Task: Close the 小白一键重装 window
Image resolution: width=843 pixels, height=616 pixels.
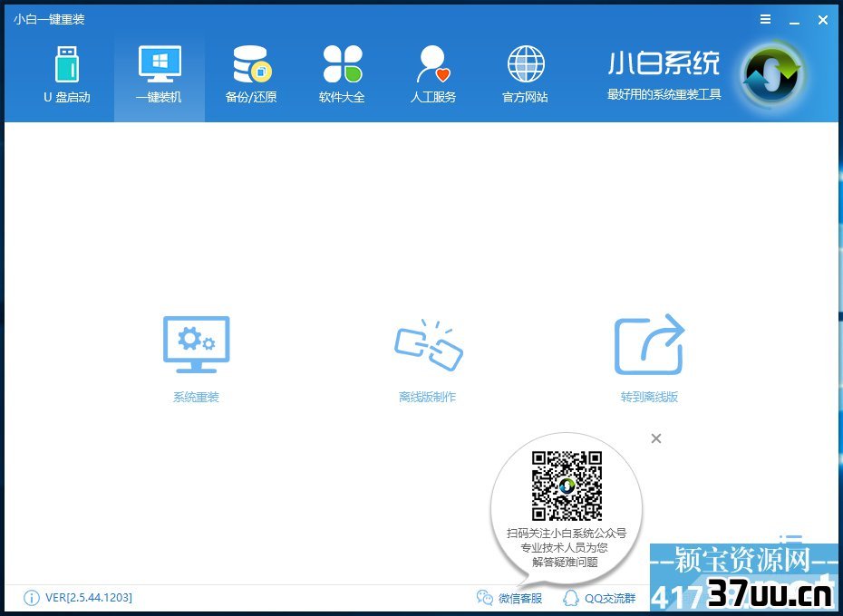Action: [x=822, y=20]
